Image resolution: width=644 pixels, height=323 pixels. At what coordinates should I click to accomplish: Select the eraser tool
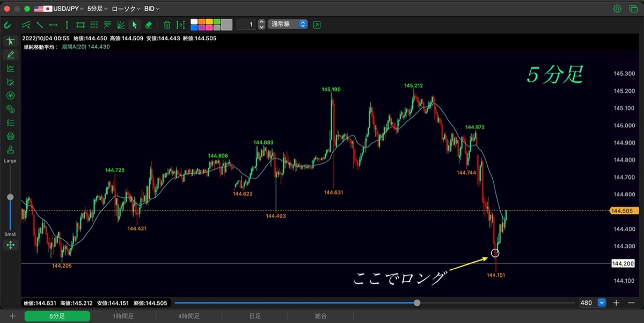coord(149,25)
